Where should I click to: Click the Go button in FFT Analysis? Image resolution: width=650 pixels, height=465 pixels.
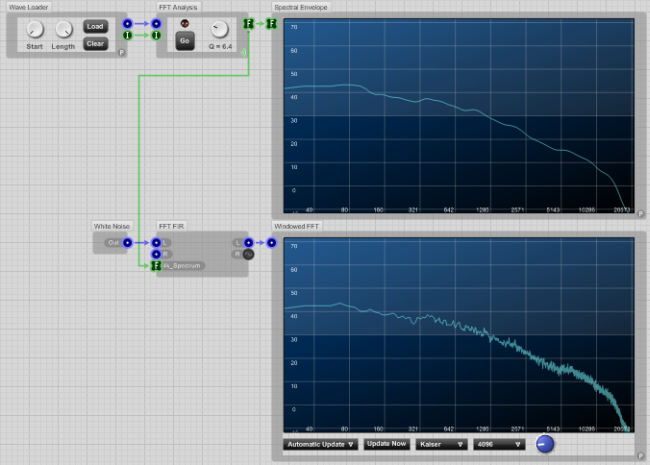point(184,41)
